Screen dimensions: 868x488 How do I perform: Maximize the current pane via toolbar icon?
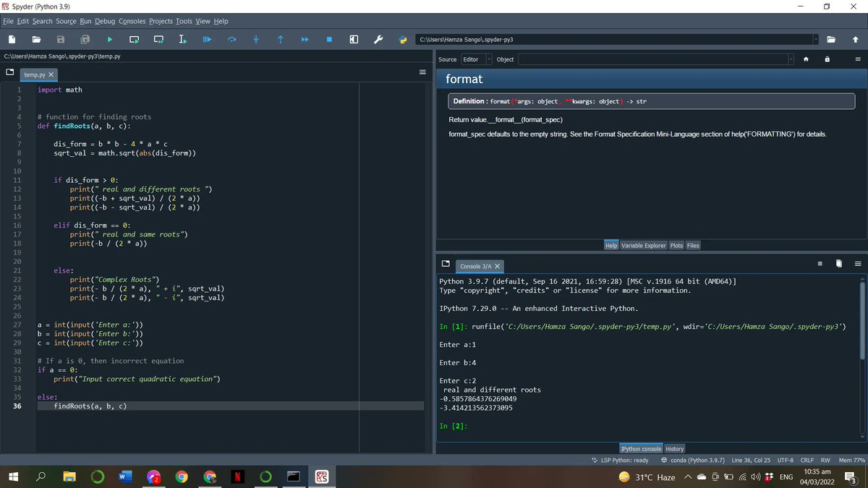point(354,40)
